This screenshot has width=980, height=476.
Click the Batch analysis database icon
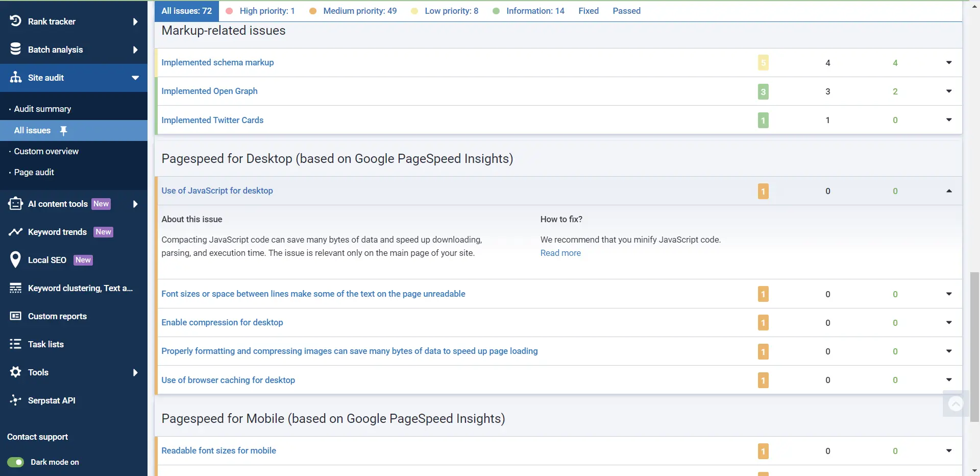click(x=15, y=49)
